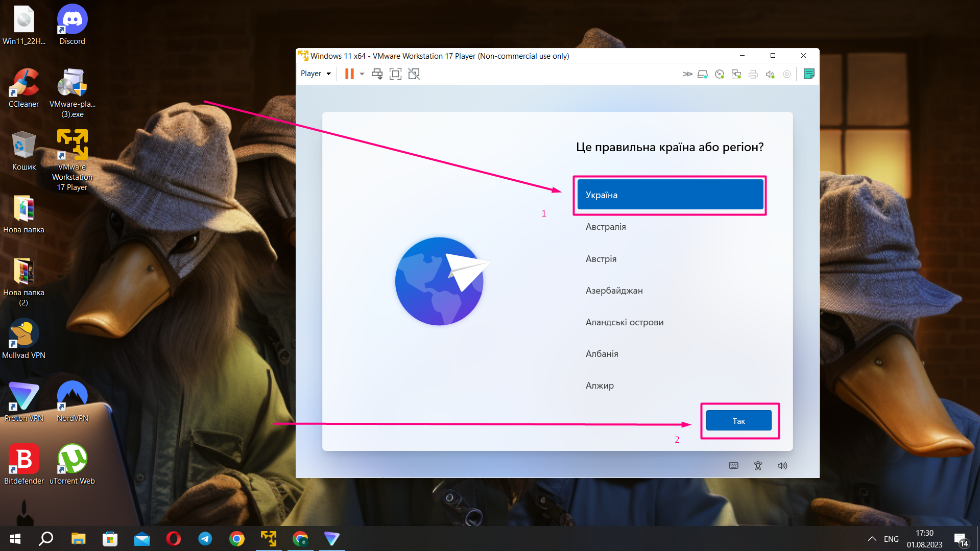Viewport: 980px width, 551px height.
Task: Open Mullvad VPN desktop shortcut
Action: coord(23,339)
